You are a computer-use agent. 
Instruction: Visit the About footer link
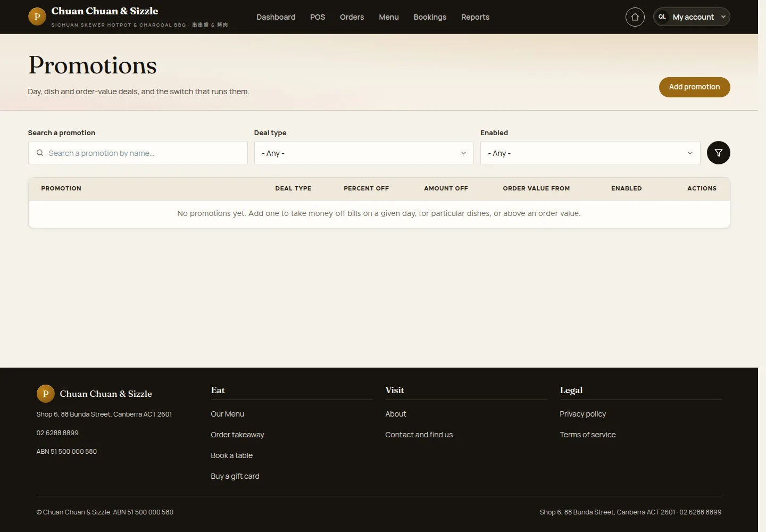tap(395, 414)
